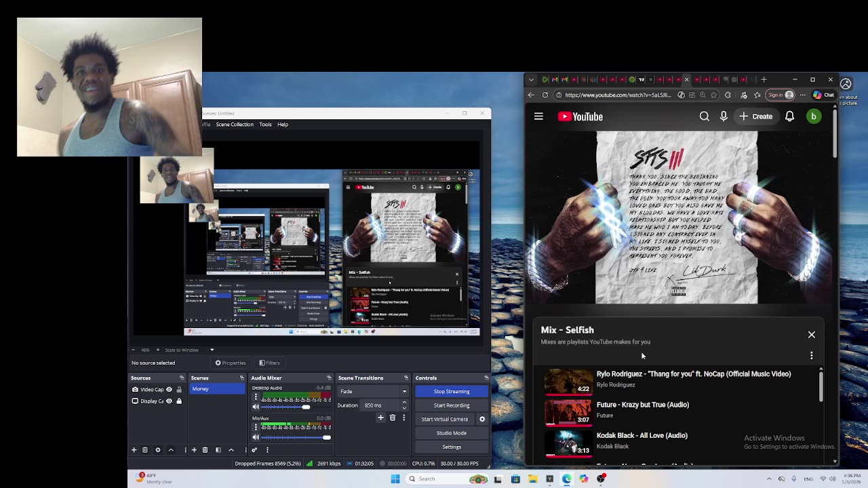The width and height of the screenshot is (868, 488).
Task: Search YouTube with voice microphone
Action: [724, 117]
